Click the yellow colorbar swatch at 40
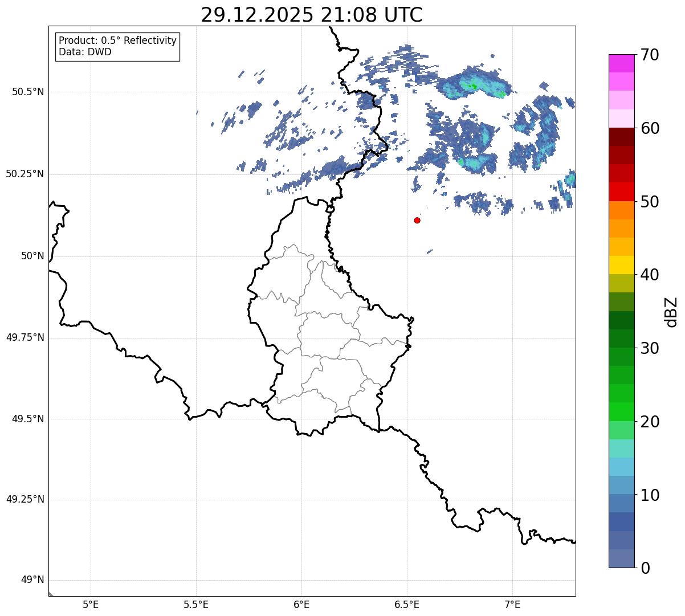This screenshot has width=685, height=616. tap(621, 265)
